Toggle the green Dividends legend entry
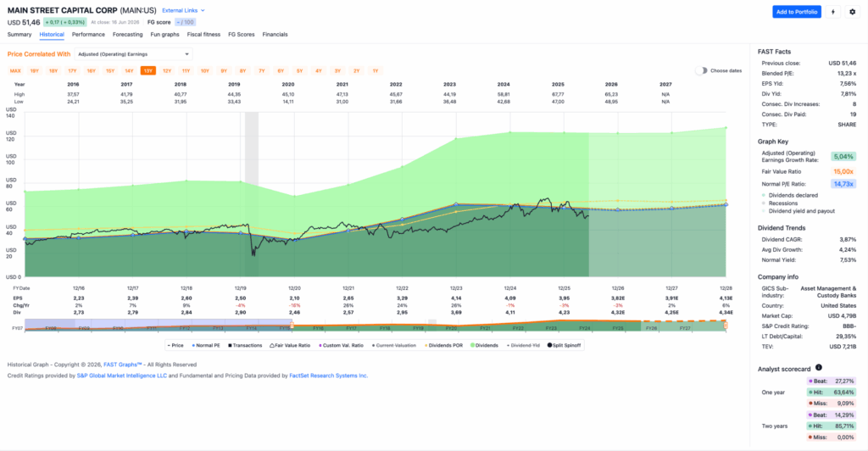This screenshot has width=868, height=451. point(484,345)
